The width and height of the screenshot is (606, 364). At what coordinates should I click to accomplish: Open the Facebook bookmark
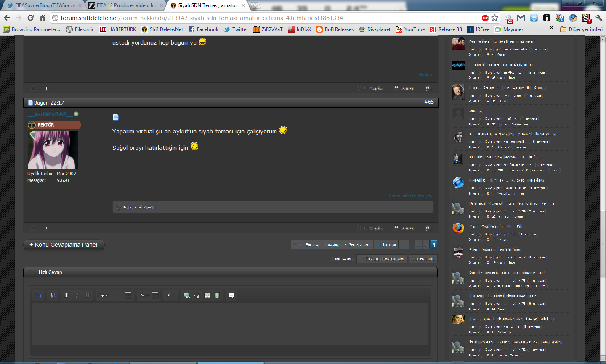(204, 29)
